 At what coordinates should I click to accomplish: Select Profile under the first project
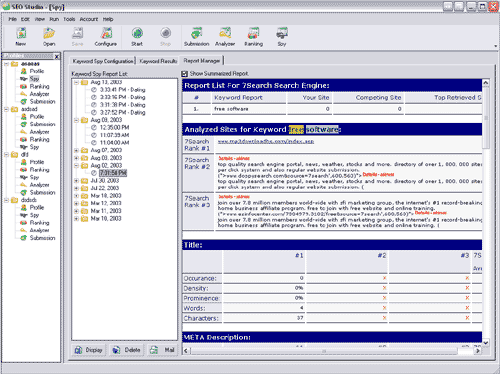[37, 71]
